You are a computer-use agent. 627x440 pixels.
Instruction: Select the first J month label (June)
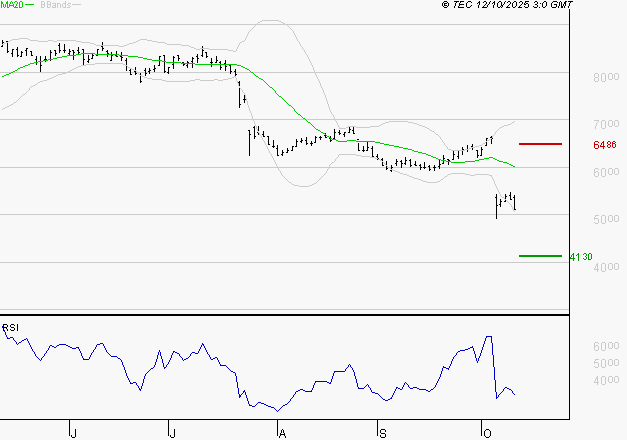[73, 432]
